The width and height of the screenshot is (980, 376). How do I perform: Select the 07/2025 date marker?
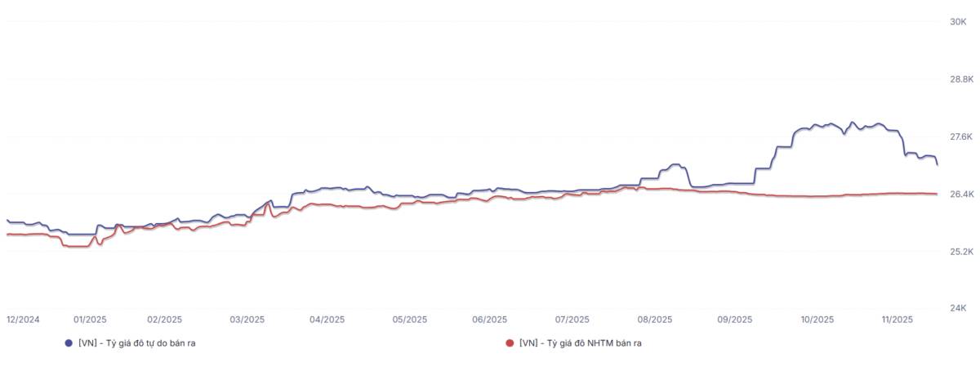(572, 320)
